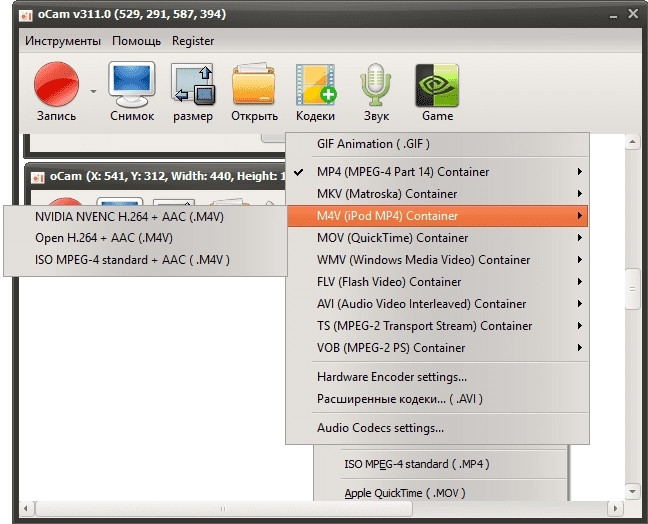Click Apple QuickTime (.MOV) in background image

pos(405,493)
